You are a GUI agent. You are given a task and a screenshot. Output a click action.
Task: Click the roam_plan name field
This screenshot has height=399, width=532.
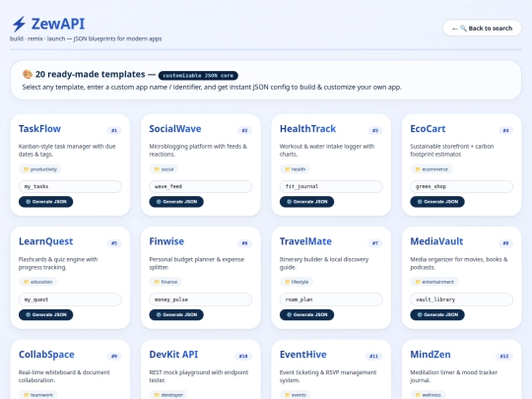pos(331,299)
